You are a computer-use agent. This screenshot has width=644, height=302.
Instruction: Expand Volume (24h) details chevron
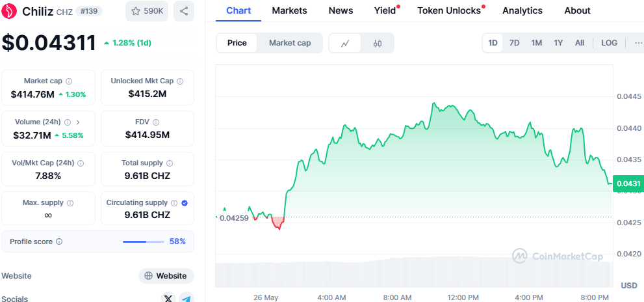pyautogui.click(x=78, y=122)
